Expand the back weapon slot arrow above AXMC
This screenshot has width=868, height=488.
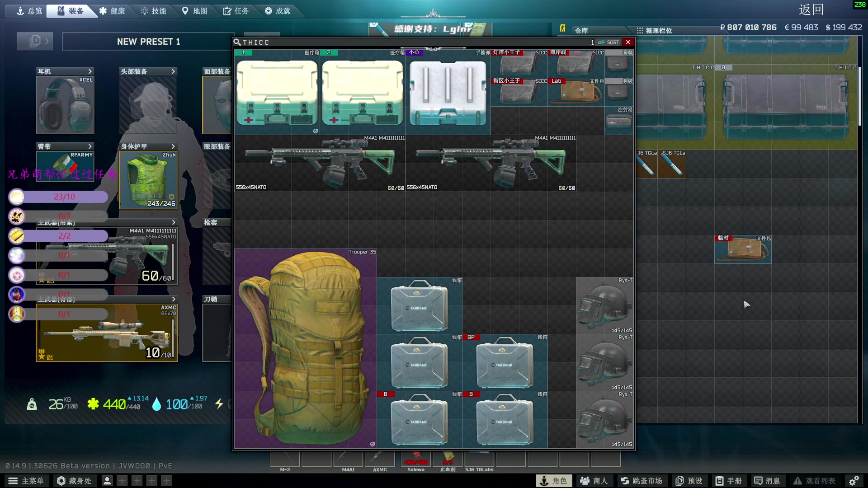click(x=174, y=299)
